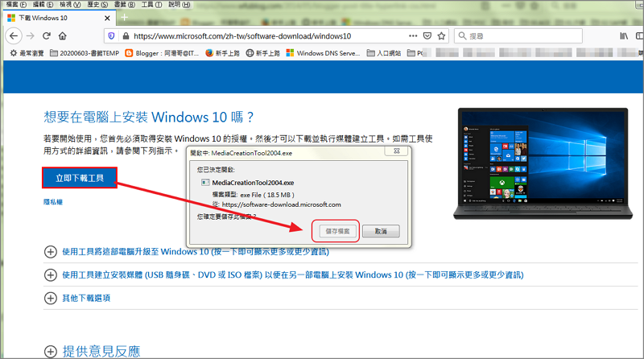Bookmark this page with the star icon
The height and width of the screenshot is (359, 644).
pyautogui.click(x=441, y=36)
